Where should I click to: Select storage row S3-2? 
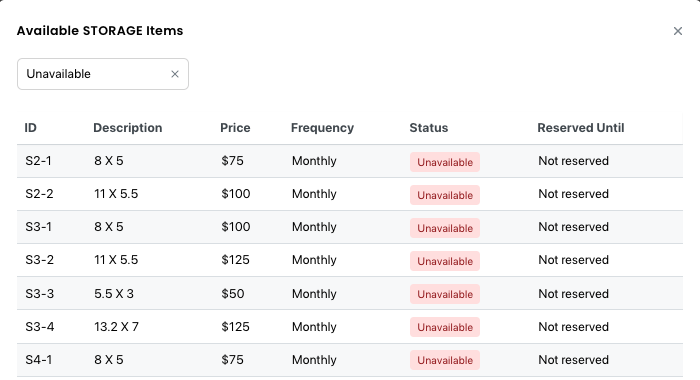coord(350,260)
